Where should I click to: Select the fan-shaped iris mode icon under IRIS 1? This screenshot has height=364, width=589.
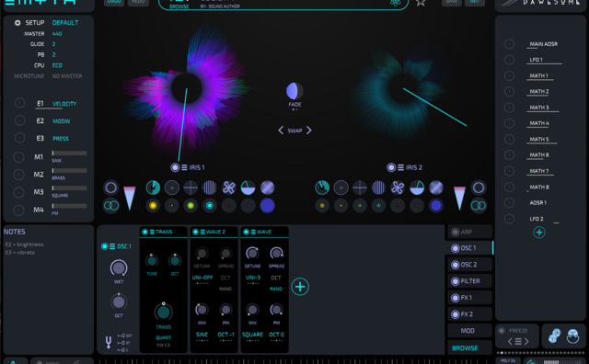229,188
